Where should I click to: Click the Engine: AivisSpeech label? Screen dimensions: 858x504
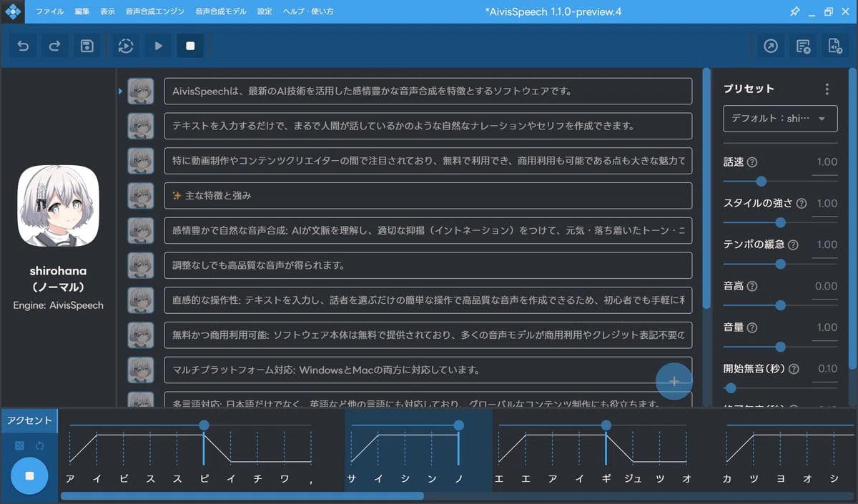(58, 305)
